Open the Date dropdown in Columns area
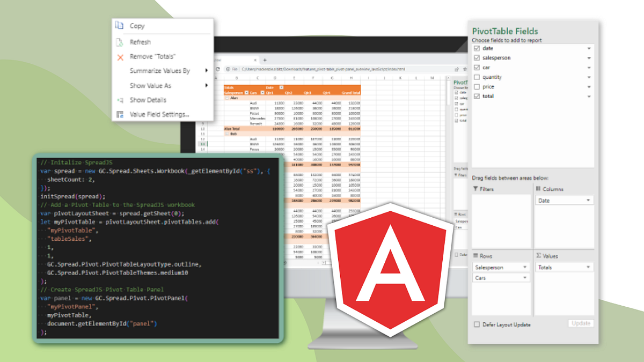The height and width of the screenshot is (362, 644). point(588,200)
